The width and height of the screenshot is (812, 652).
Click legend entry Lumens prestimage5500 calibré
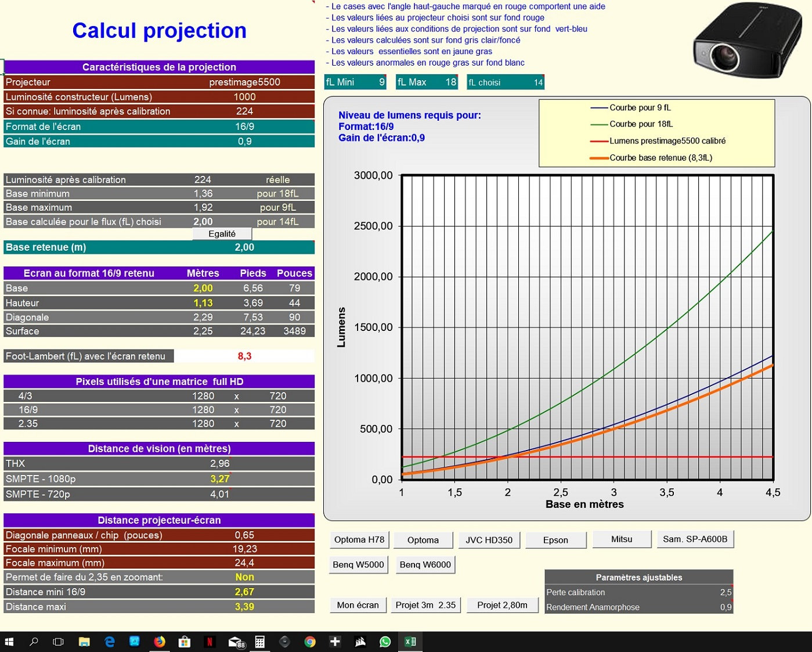click(x=667, y=141)
